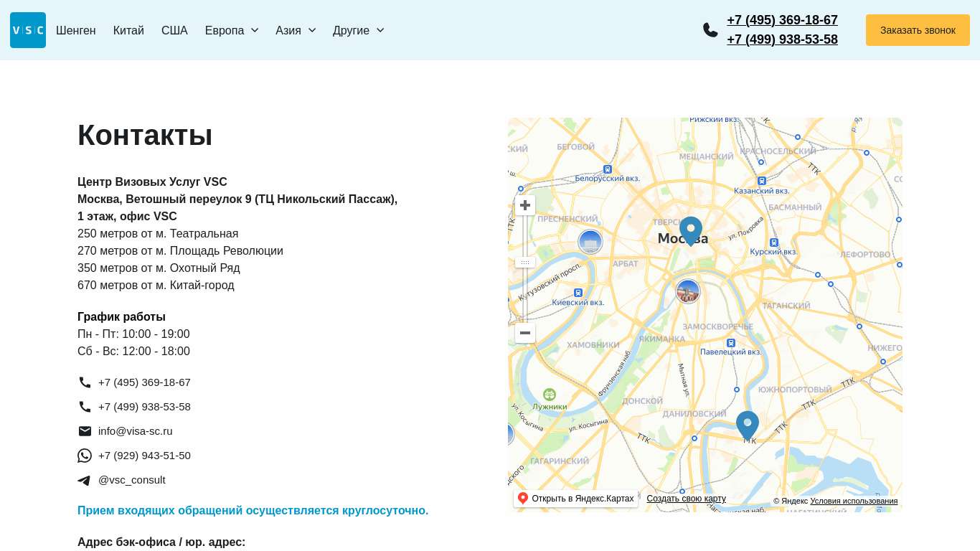This screenshot has width=980, height=551.
Task: Expand the Европа dropdown menu
Action: tap(231, 30)
